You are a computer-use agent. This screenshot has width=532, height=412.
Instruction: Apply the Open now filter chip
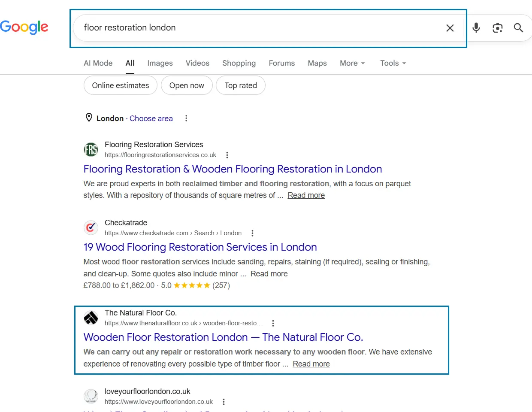point(187,85)
